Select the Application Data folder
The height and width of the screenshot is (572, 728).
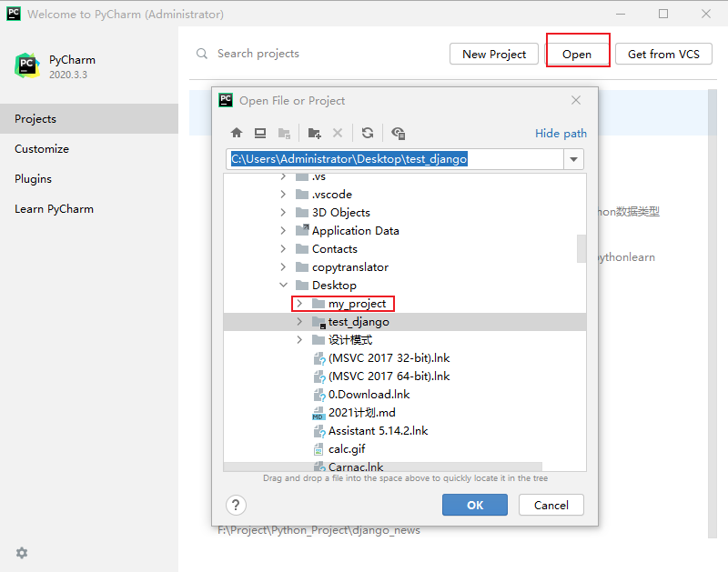[356, 231]
